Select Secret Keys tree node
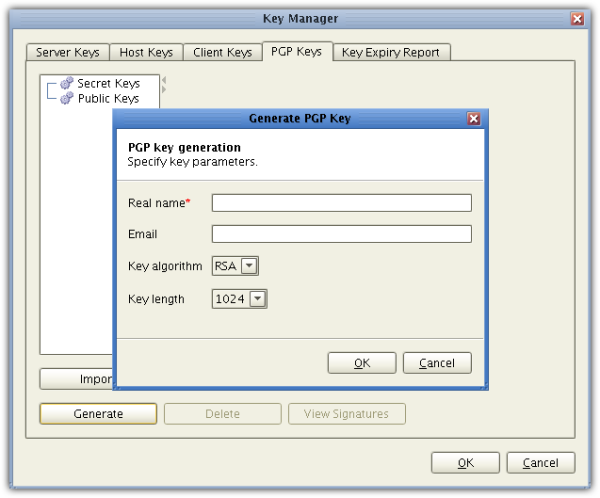600x498 pixels. tap(108, 84)
